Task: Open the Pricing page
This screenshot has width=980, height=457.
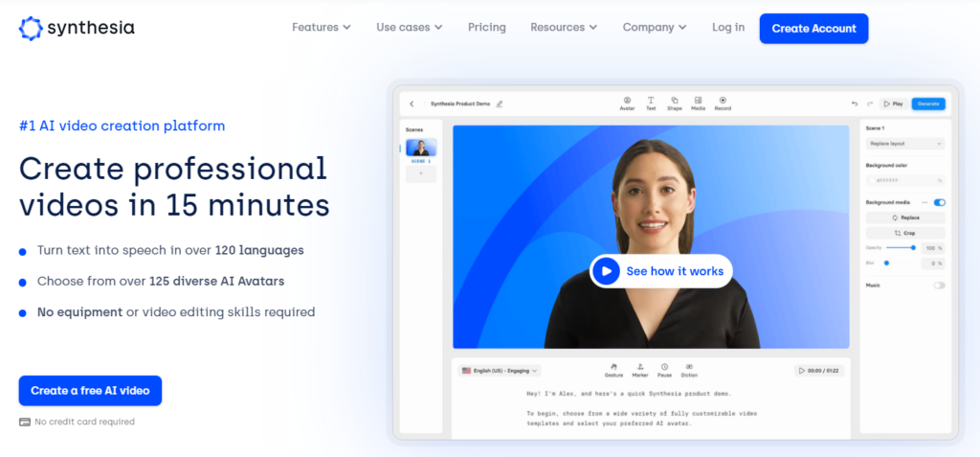Action: pyautogui.click(x=487, y=28)
